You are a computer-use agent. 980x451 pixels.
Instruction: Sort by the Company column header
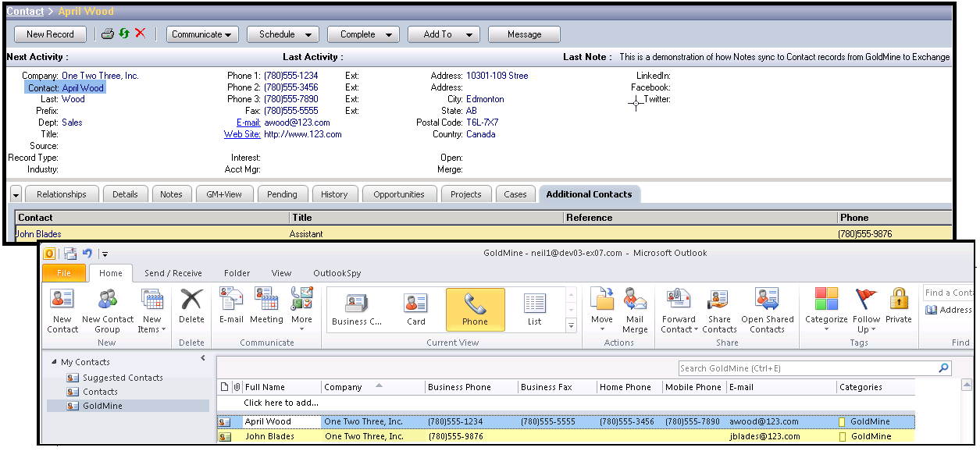[373, 387]
